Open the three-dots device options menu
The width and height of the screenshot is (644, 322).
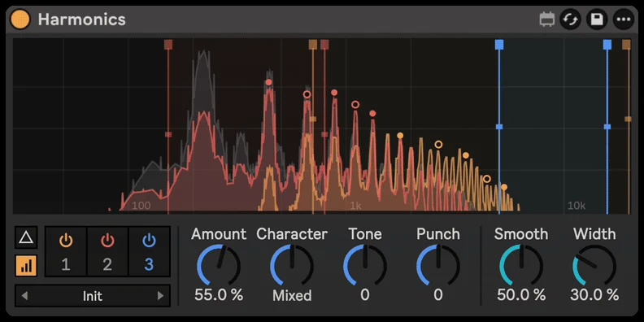click(624, 20)
